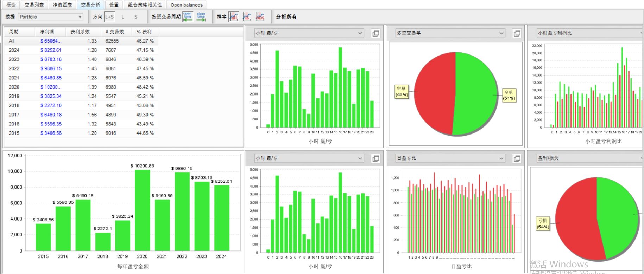Image resolution: width=644 pixels, height=274 pixels.
Task: Select the open time trade period icon
Action: (x=188, y=17)
